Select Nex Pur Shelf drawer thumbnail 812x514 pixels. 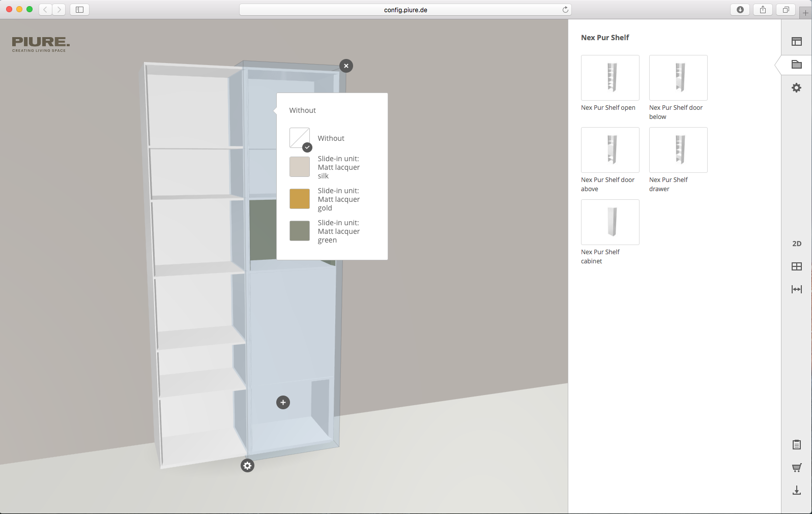pyautogui.click(x=678, y=150)
